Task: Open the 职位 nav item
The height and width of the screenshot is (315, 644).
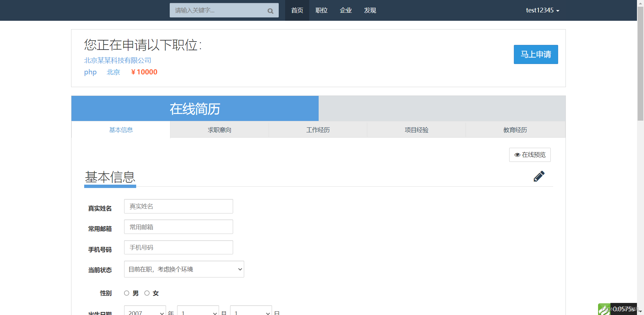Action: tap(321, 10)
